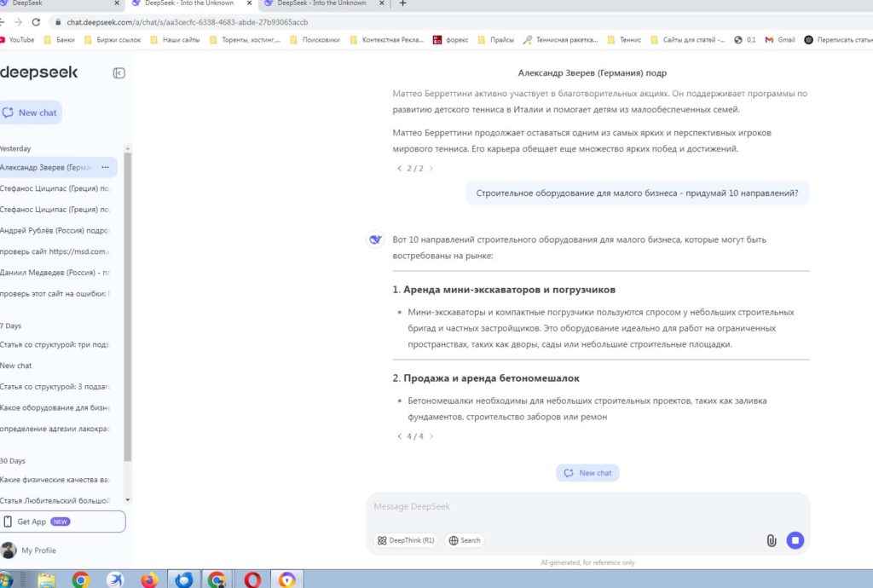Click the browser forward arrow
This screenshot has width=873, height=588.
click(19, 22)
